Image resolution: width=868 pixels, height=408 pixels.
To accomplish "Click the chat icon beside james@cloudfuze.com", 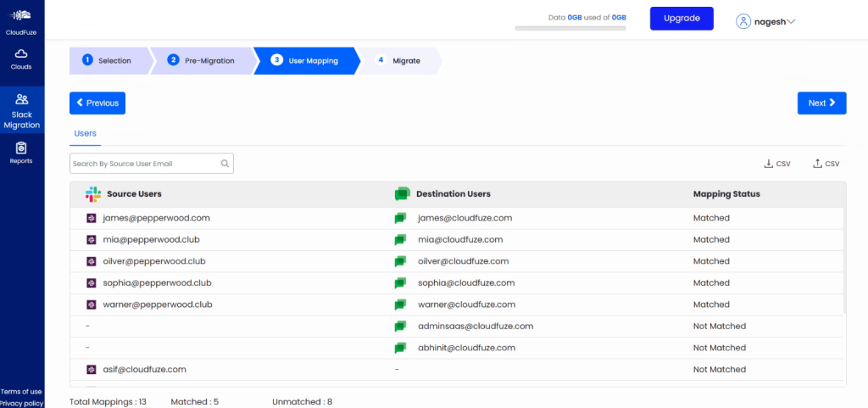I will point(400,218).
